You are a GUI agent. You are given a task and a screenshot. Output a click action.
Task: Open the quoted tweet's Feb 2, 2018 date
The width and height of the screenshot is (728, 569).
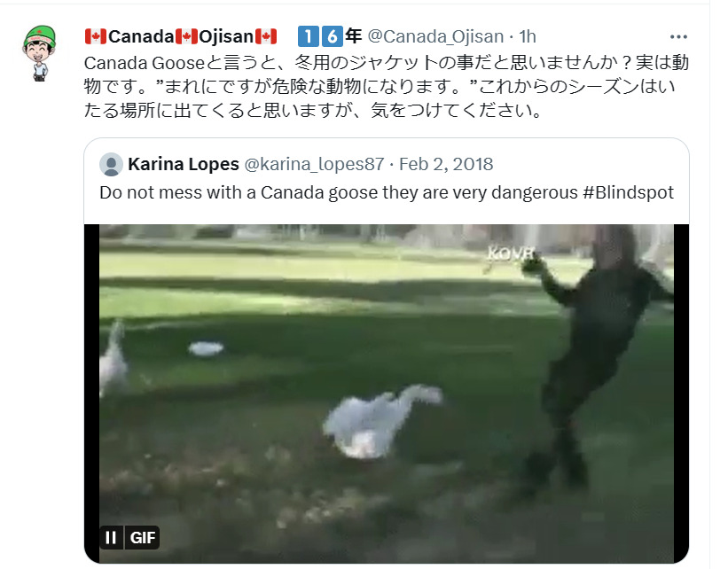point(446,164)
